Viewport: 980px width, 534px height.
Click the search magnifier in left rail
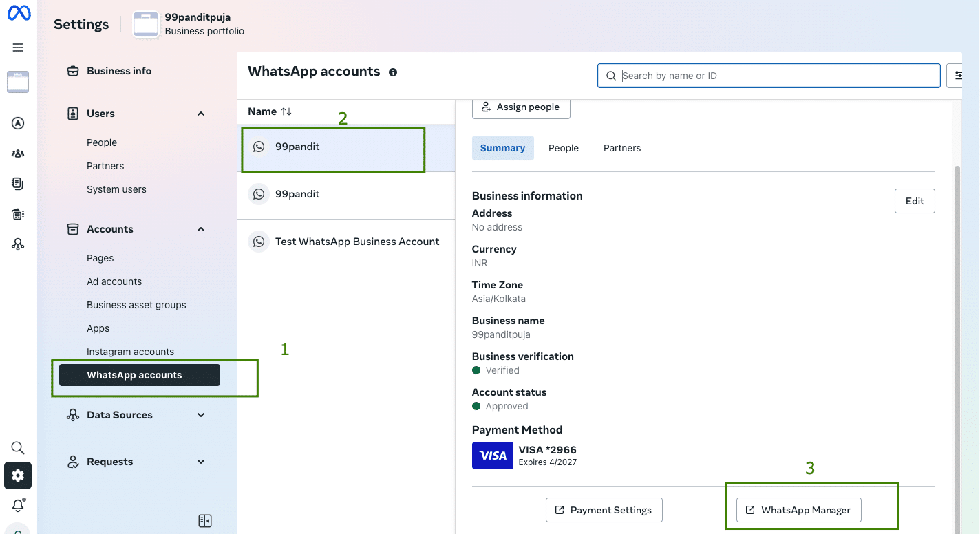18,448
